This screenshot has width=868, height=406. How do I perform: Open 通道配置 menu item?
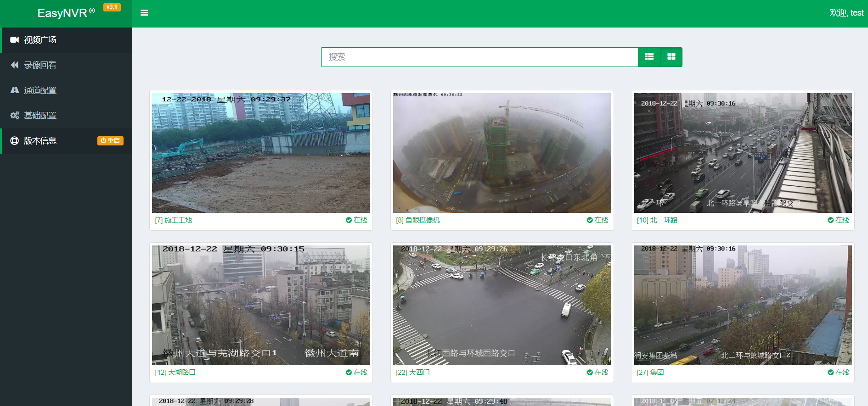66,90
